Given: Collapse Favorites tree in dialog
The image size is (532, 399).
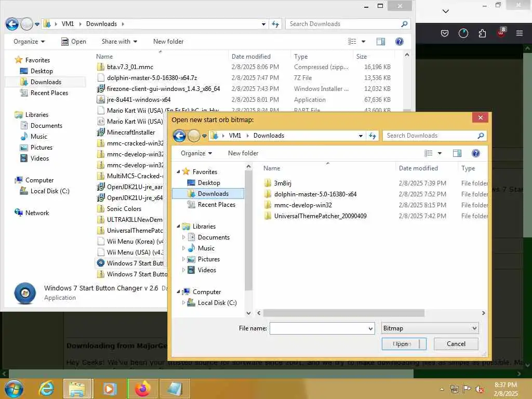Looking at the screenshot, I should coord(179,171).
